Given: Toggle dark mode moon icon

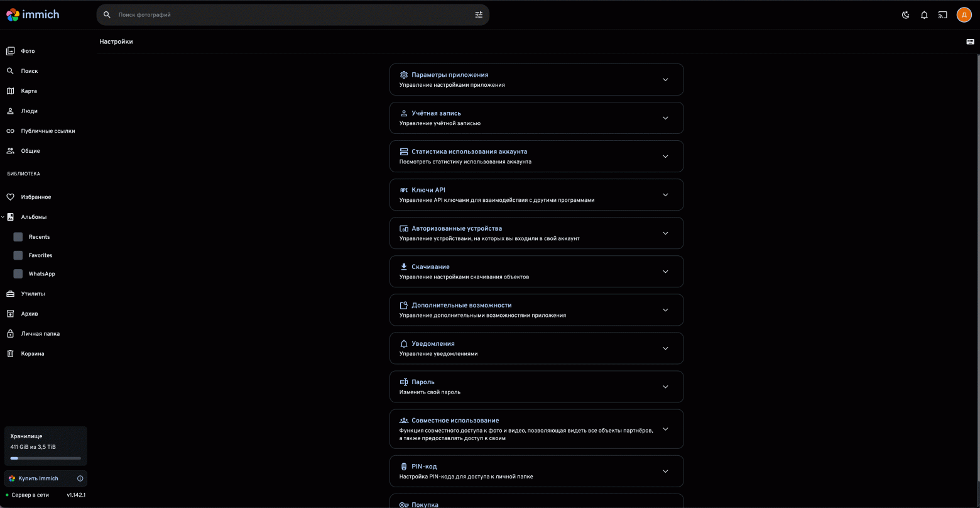Looking at the screenshot, I should tap(905, 15).
